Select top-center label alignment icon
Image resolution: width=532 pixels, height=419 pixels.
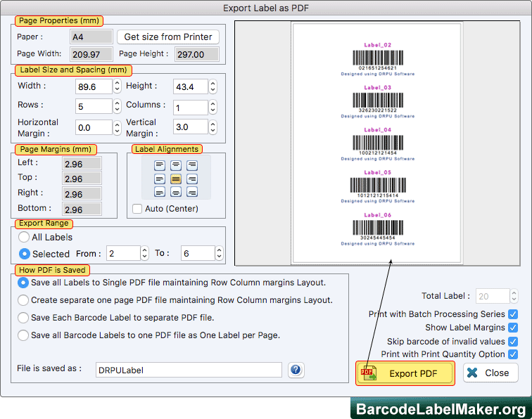(x=176, y=165)
